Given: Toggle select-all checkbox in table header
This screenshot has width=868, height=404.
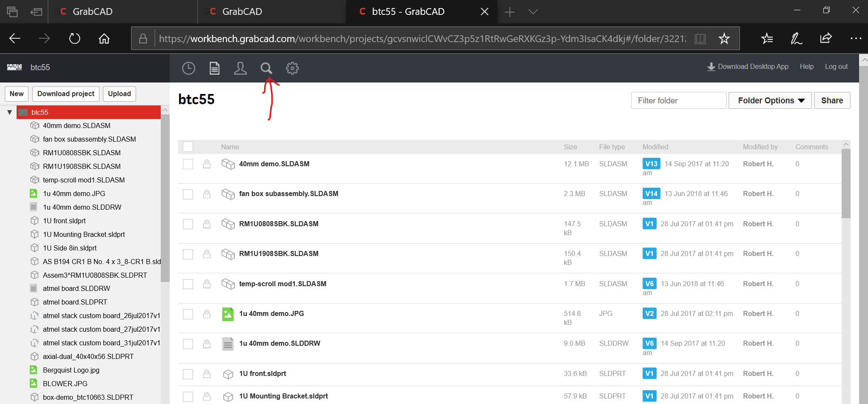Looking at the screenshot, I should point(188,147).
